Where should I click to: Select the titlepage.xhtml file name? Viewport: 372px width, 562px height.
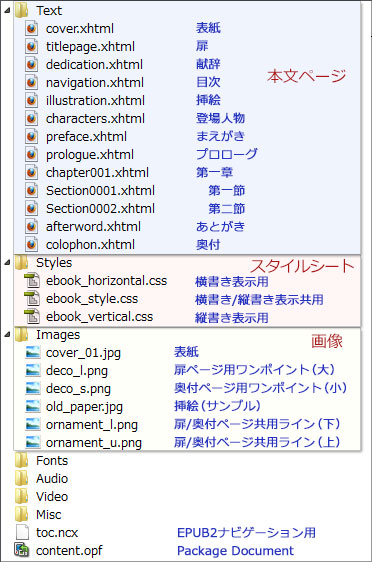click(90, 47)
